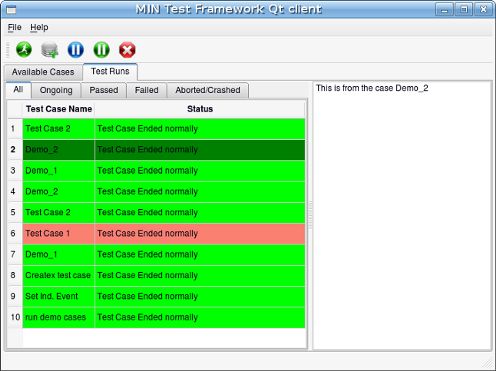Click status cell of Set Ind. Event
The height and width of the screenshot is (371, 496).
point(200,296)
